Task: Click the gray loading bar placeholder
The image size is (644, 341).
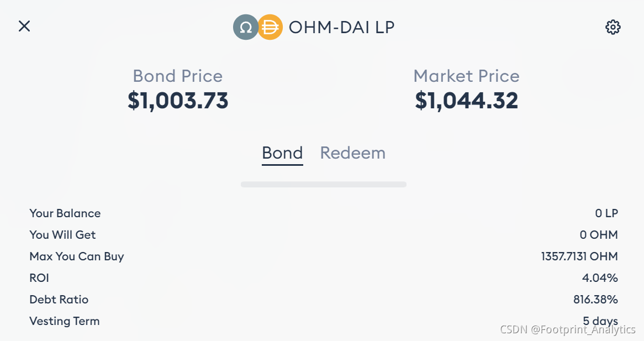Action: [324, 185]
